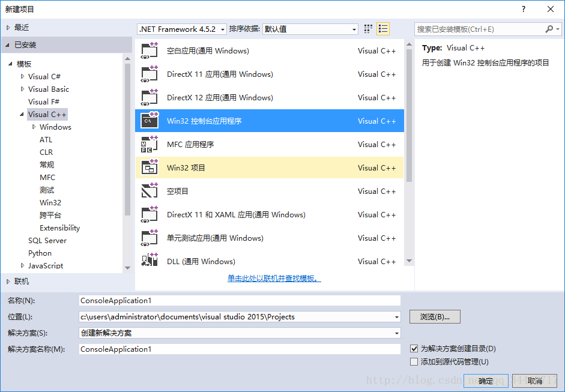The height and width of the screenshot is (392, 565).
Task: Click the tree scrollbar down arrow
Action: click(x=127, y=268)
